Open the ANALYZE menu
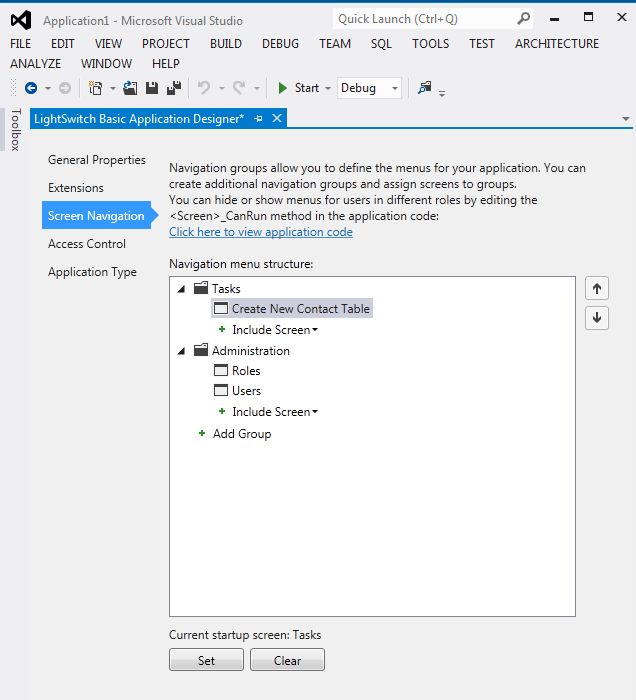Viewport: 636px width, 700px height. coord(35,64)
